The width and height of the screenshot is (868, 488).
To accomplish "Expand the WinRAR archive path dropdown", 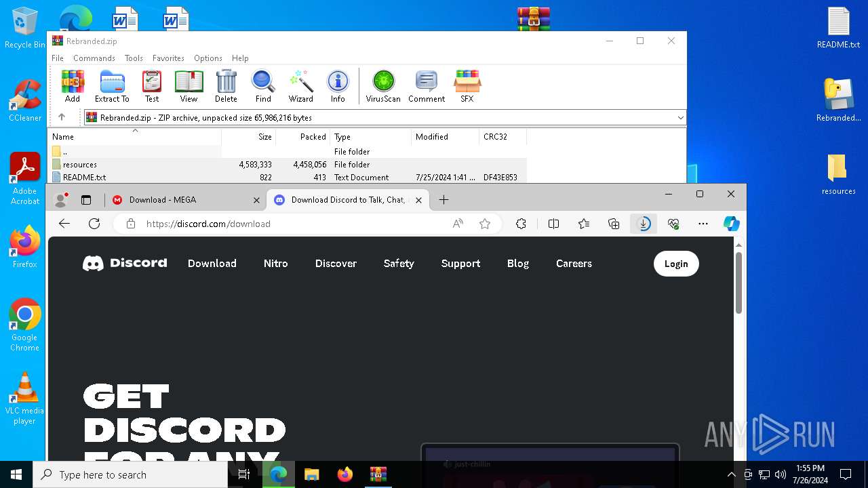I will coord(680,117).
